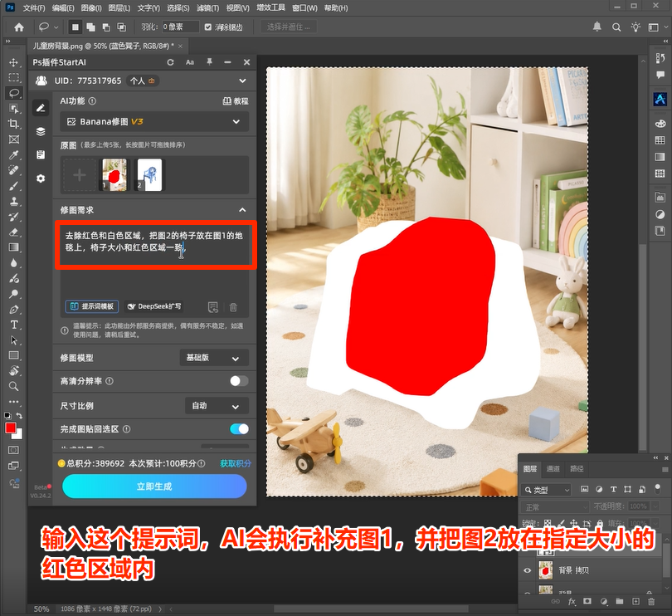Select the Pen tool
The height and width of the screenshot is (616, 672).
14,310
